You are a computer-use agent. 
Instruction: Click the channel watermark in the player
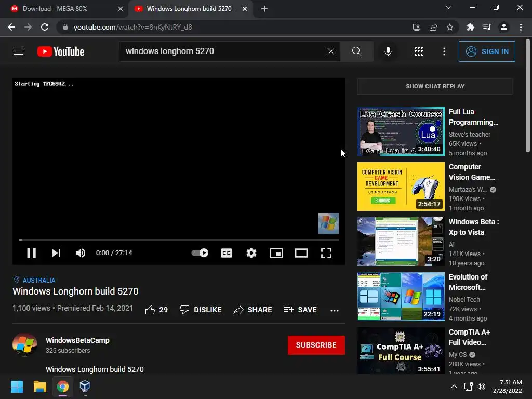[x=328, y=223]
